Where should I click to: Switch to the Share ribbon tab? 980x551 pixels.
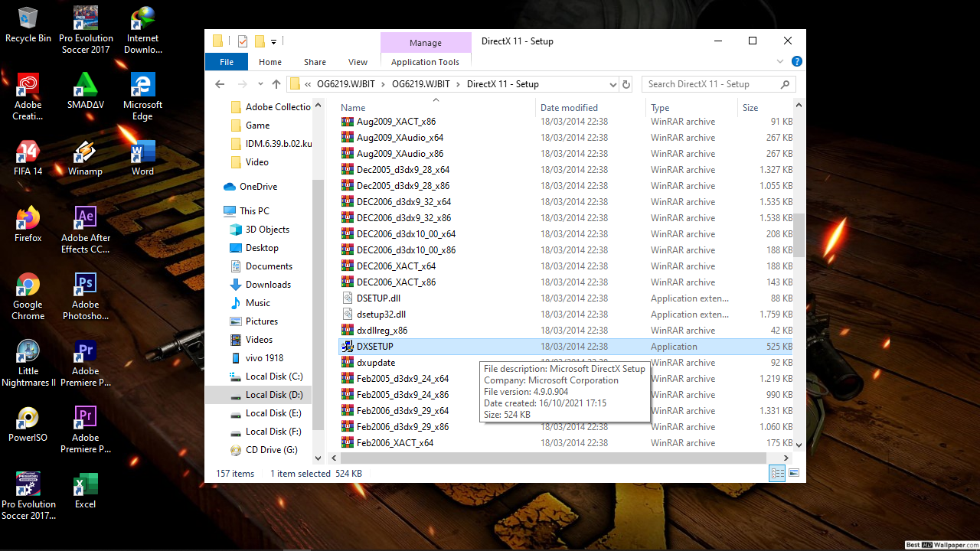coord(315,62)
